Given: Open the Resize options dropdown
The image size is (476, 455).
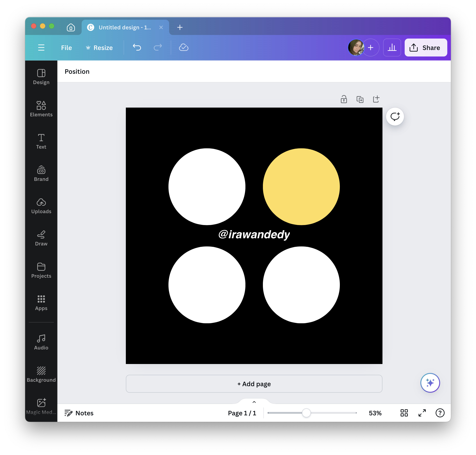Looking at the screenshot, I should click(x=99, y=48).
